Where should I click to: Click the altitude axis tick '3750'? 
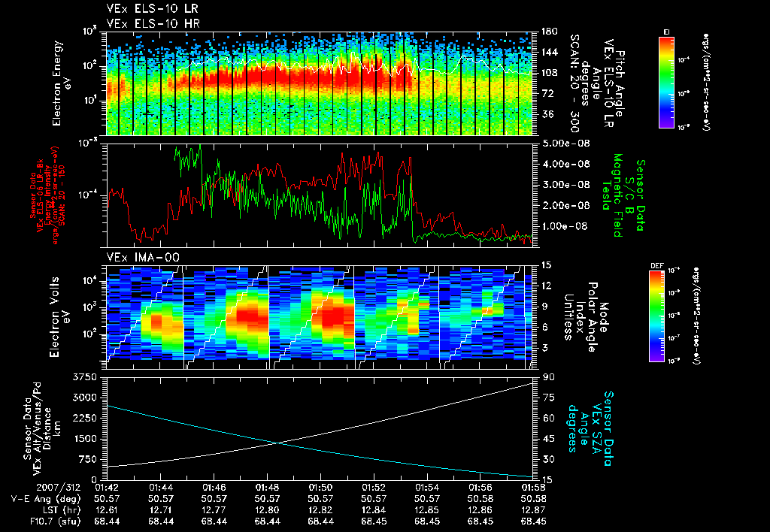click(x=84, y=377)
